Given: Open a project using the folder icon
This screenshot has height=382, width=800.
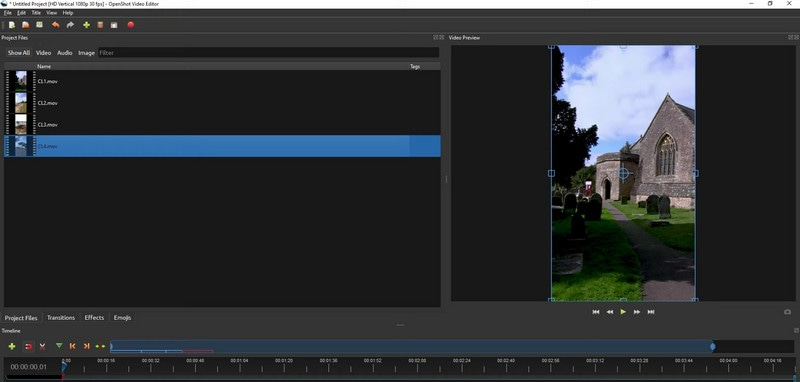Looking at the screenshot, I should [26, 24].
